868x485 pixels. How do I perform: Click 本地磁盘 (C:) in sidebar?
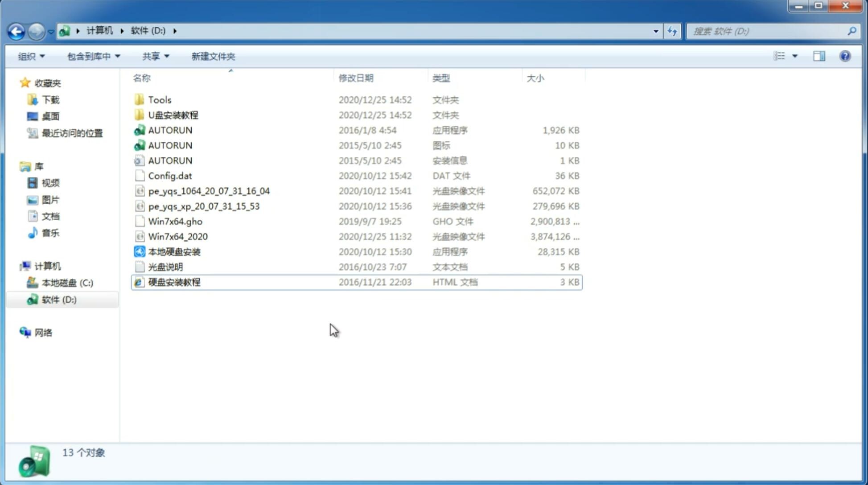coord(67,283)
